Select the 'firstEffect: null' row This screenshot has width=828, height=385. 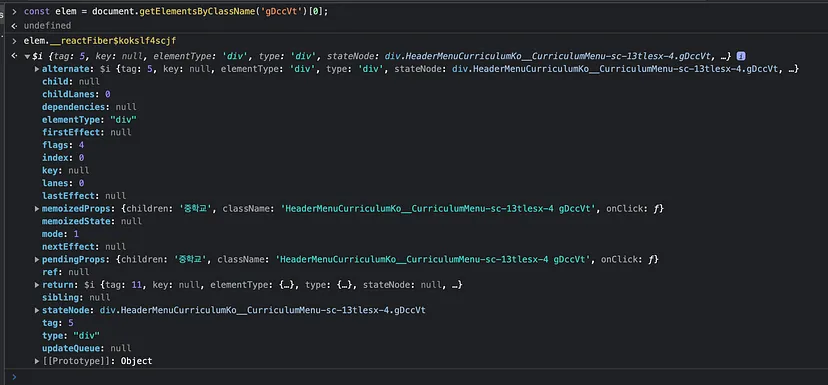tap(87, 133)
